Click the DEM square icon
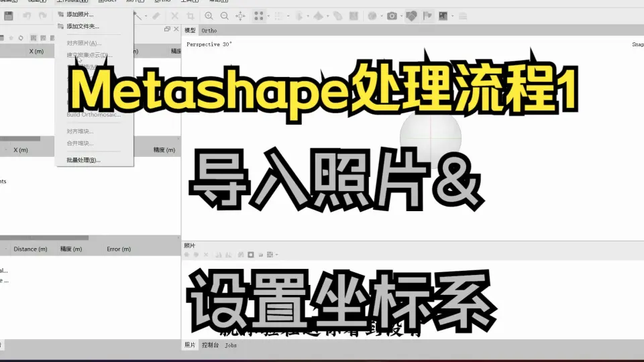The width and height of the screenshot is (644, 362). pos(354,16)
